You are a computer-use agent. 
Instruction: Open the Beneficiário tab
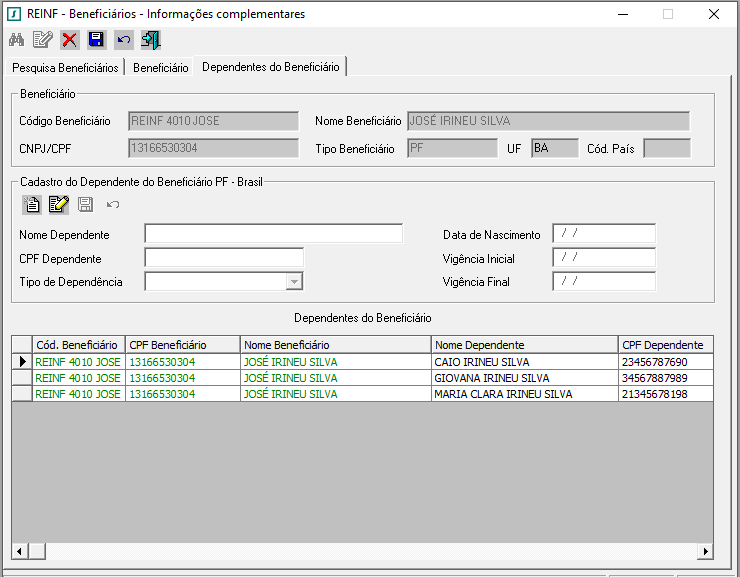(x=160, y=67)
